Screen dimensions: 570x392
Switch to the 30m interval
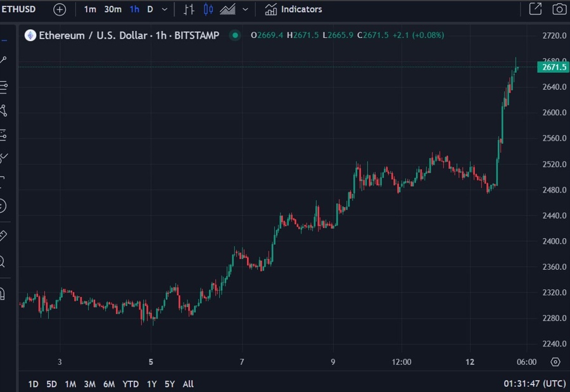click(x=113, y=9)
